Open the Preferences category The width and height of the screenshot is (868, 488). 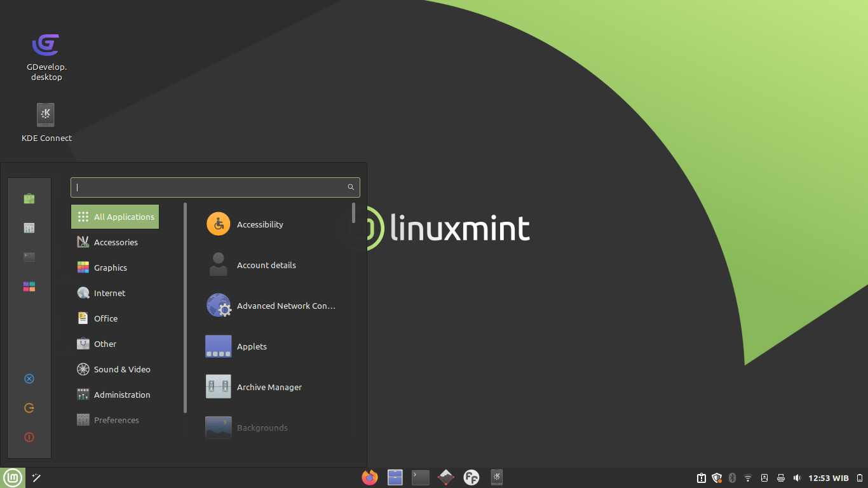pos(115,420)
